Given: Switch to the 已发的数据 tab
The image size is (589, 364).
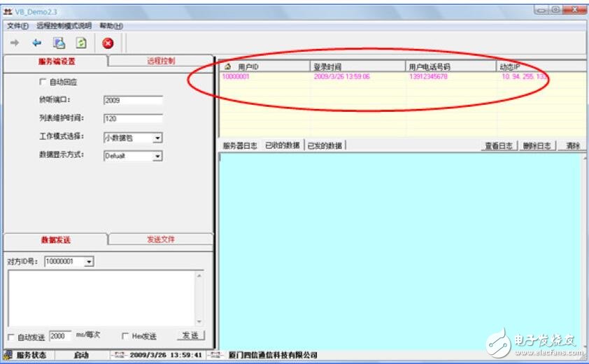Looking at the screenshot, I should pos(325,145).
